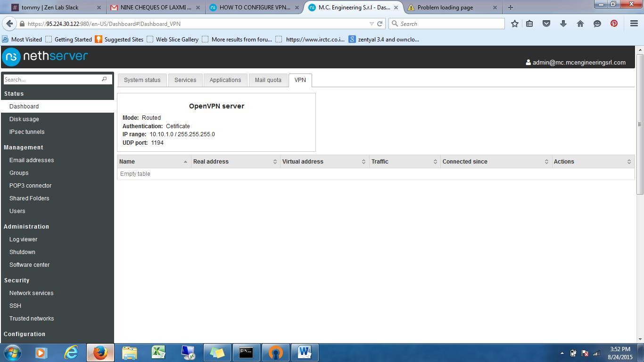Bookmark this page with star icon
644x362 pixels.
(515, 24)
